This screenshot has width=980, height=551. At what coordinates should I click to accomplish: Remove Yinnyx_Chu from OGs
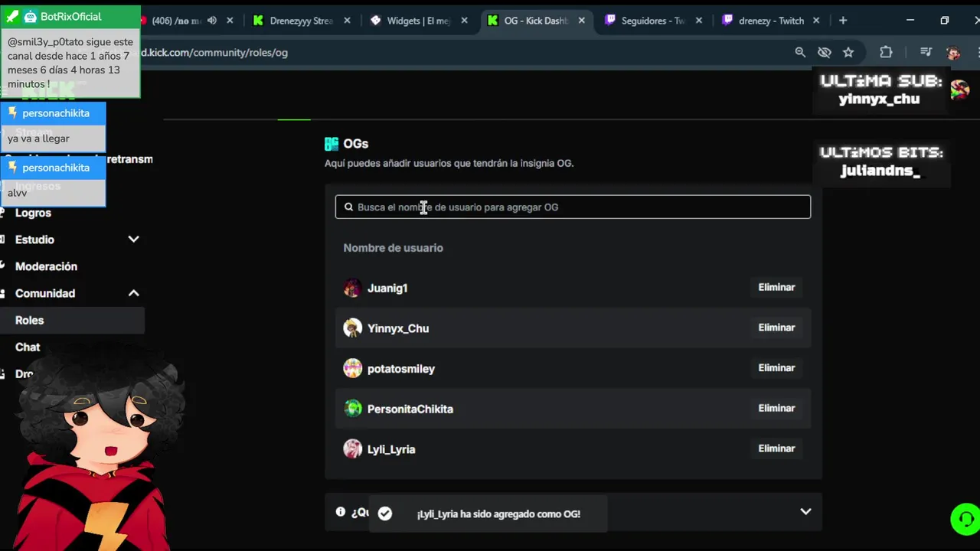(776, 328)
